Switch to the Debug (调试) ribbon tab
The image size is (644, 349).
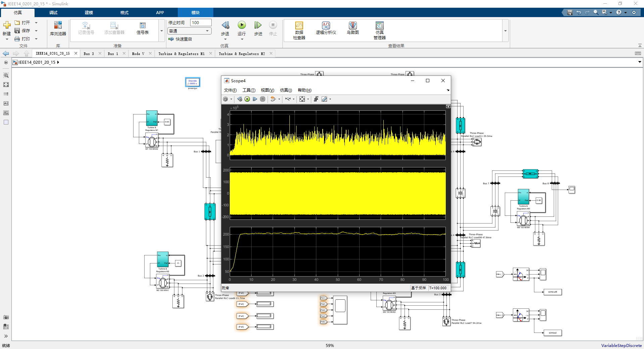(x=53, y=12)
